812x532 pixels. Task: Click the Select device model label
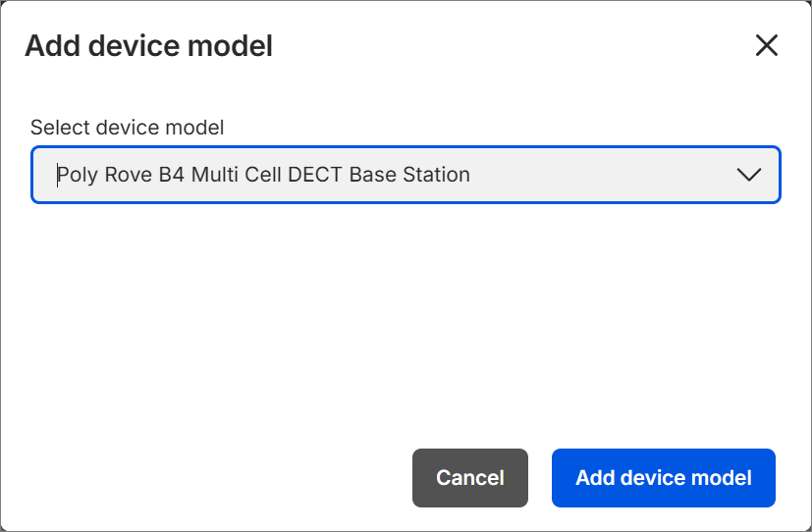pos(128,127)
